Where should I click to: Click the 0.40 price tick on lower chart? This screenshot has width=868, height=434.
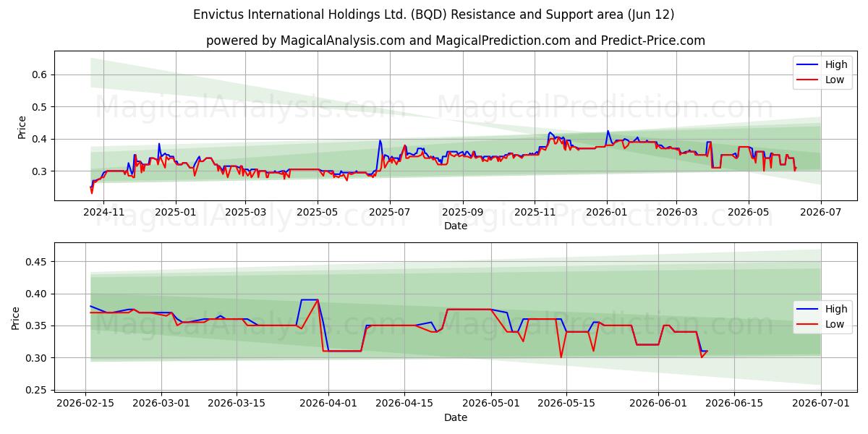(37, 294)
